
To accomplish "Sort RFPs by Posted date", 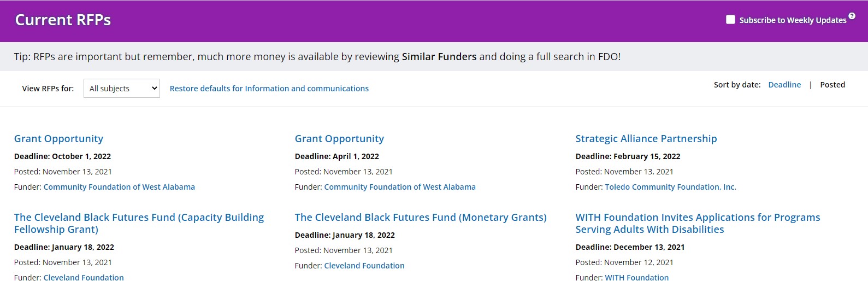I will pos(832,85).
